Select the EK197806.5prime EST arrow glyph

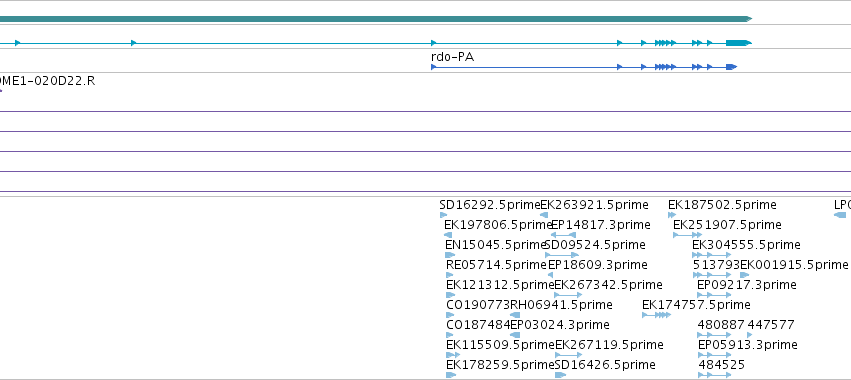coord(448,235)
